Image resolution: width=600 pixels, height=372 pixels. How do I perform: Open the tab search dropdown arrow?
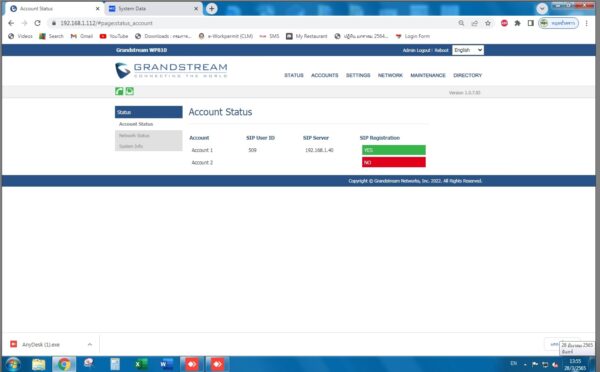pos(542,8)
